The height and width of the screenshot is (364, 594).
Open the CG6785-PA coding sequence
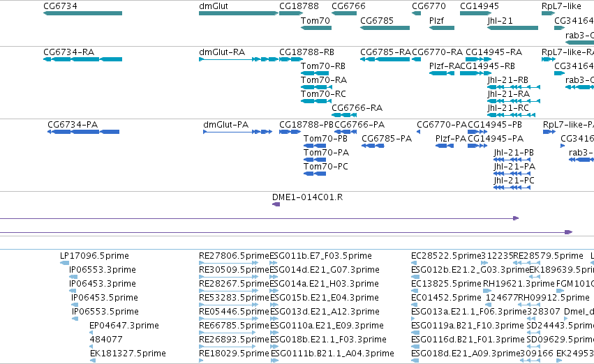tap(373, 146)
